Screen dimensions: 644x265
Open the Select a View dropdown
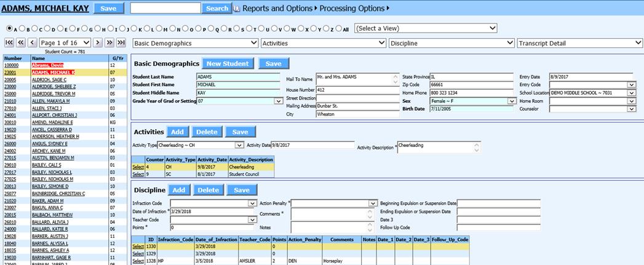(426, 28)
